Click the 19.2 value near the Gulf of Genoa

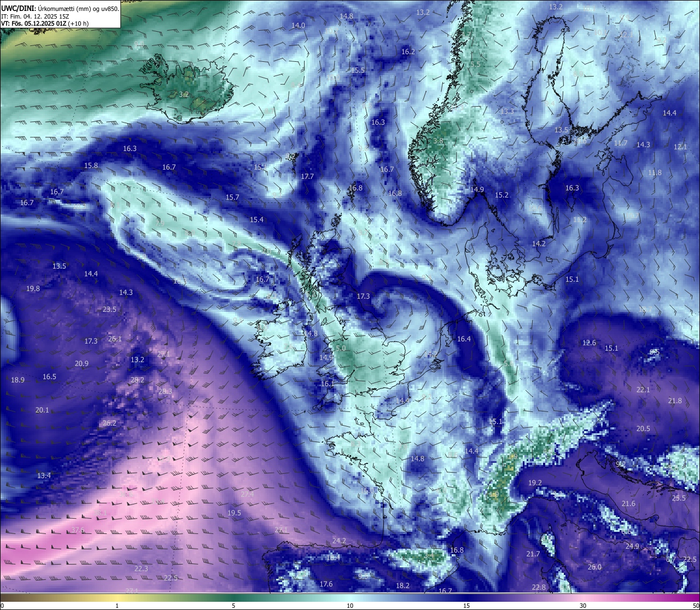click(x=535, y=483)
